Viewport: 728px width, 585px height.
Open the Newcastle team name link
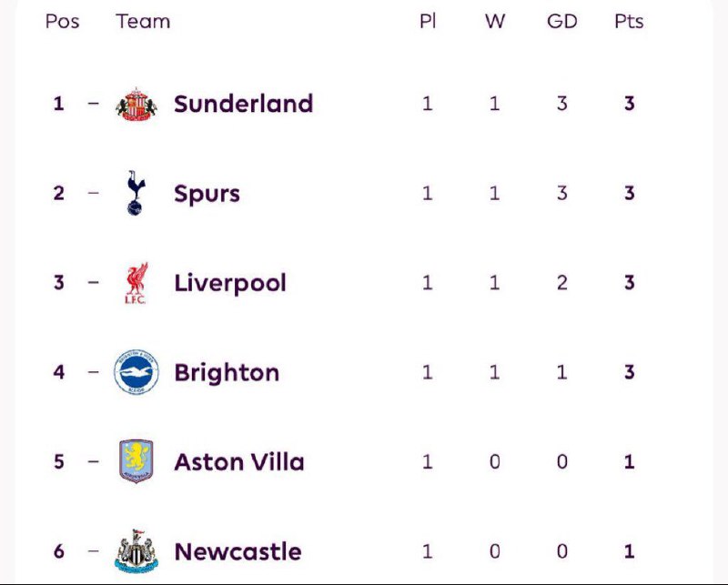(x=238, y=551)
